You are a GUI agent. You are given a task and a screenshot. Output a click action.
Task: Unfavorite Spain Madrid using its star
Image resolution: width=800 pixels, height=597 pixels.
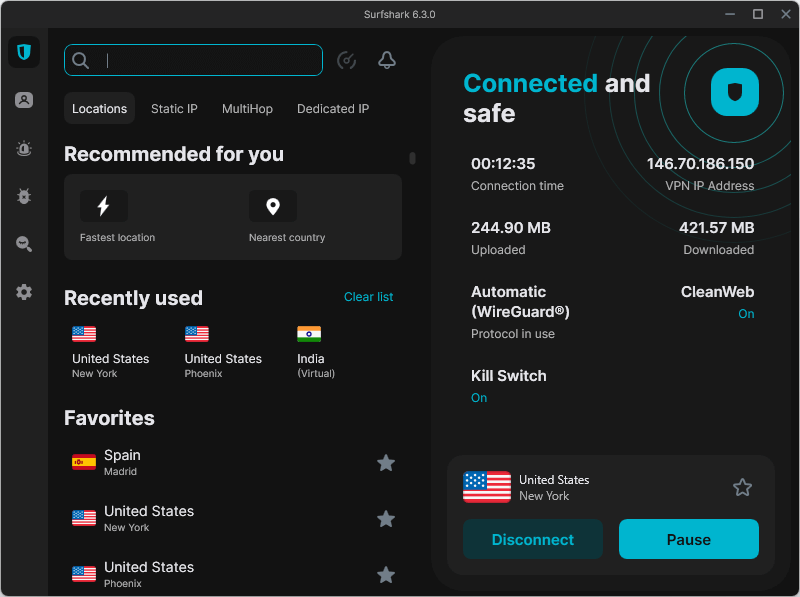(x=386, y=463)
